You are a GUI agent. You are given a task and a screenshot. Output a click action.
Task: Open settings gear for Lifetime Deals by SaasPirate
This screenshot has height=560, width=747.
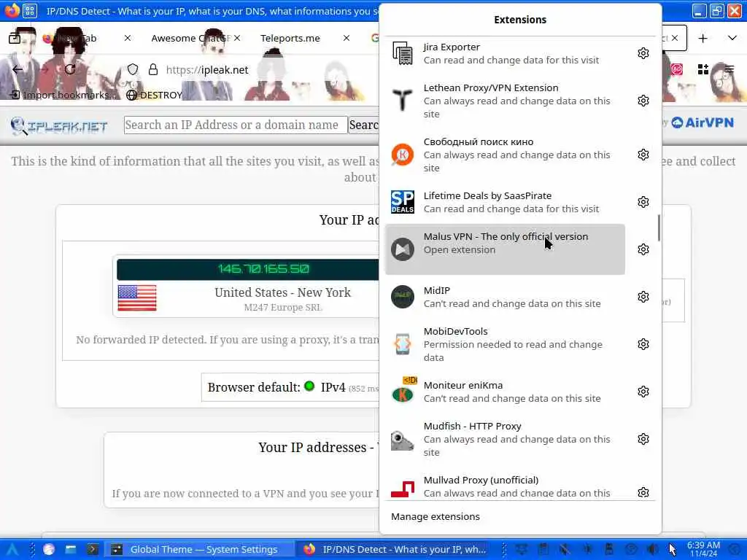(643, 203)
